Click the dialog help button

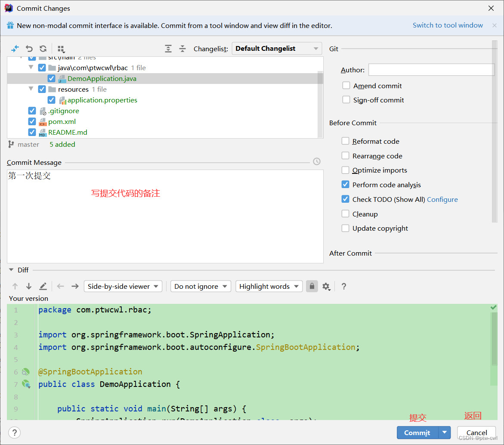coord(15,433)
